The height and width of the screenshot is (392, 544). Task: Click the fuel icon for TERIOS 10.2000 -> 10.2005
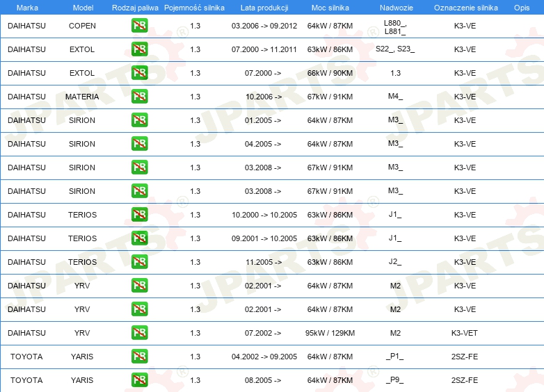coord(139,215)
